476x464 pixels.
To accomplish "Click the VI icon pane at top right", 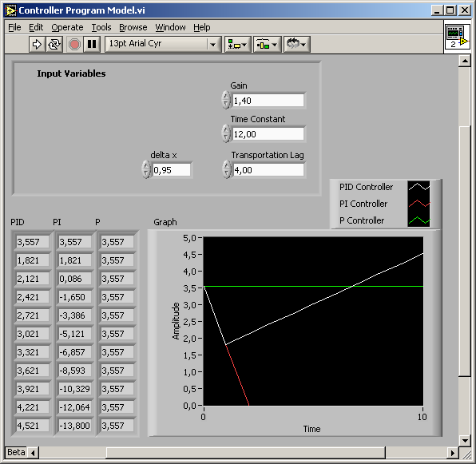I will (458, 37).
